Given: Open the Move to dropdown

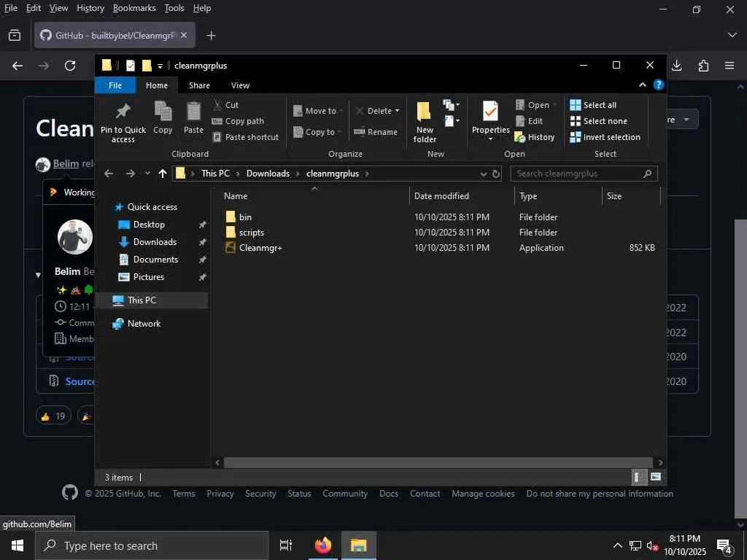Looking at the screenshot, I should 318,111.
